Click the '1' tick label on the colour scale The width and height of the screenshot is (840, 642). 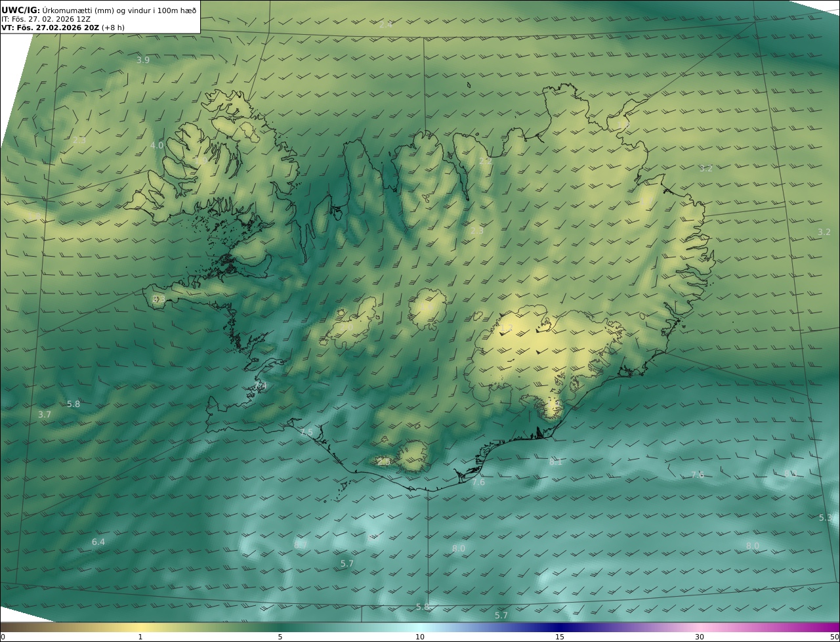(140, 637)
